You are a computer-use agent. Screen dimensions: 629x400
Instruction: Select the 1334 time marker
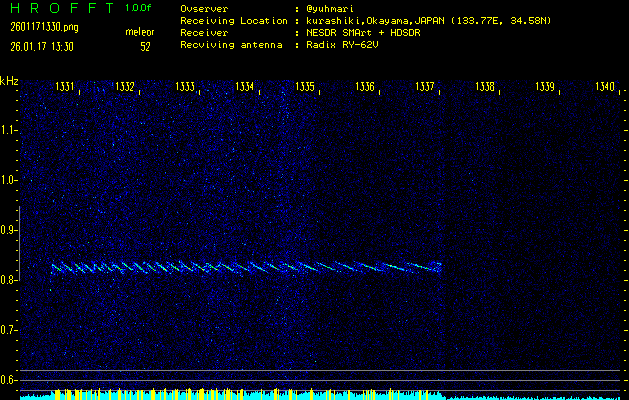(245, 87)
